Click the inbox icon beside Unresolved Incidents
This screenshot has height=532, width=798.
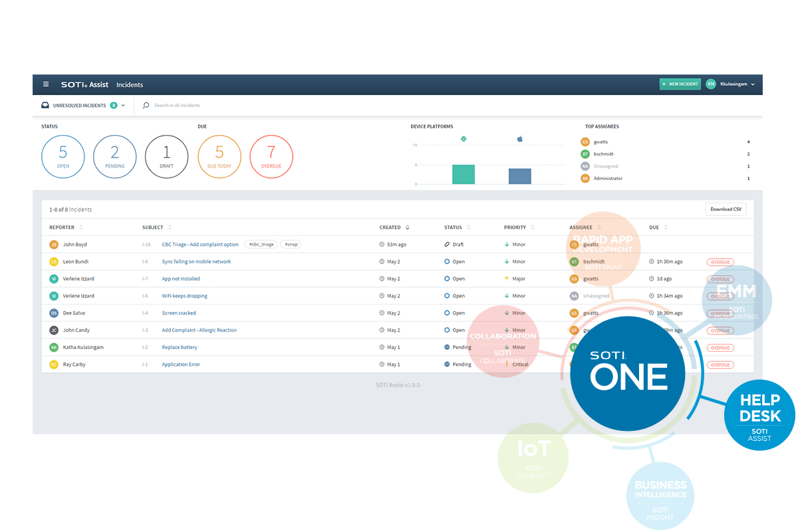coord(45,105)
